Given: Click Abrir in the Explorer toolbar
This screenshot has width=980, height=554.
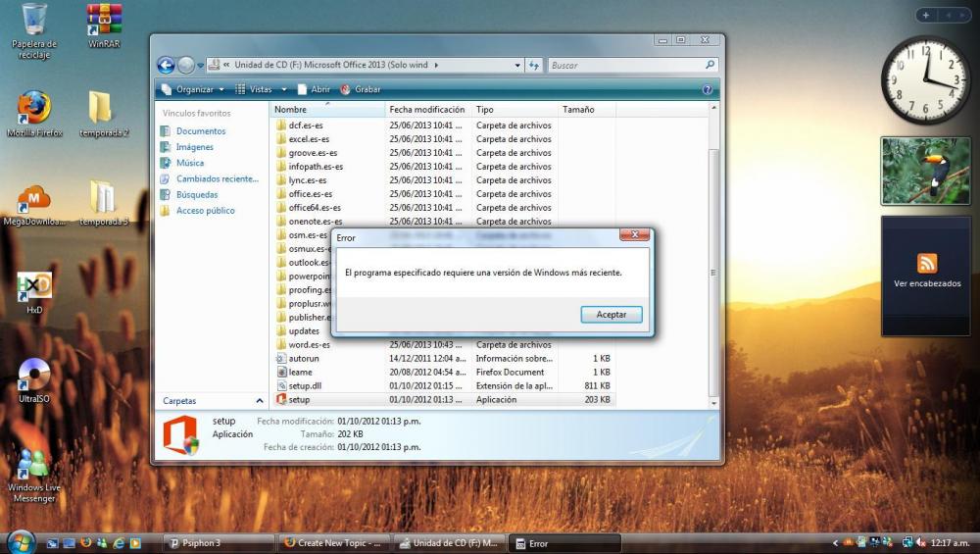Looking at the screenshot, I should (314, 89).
